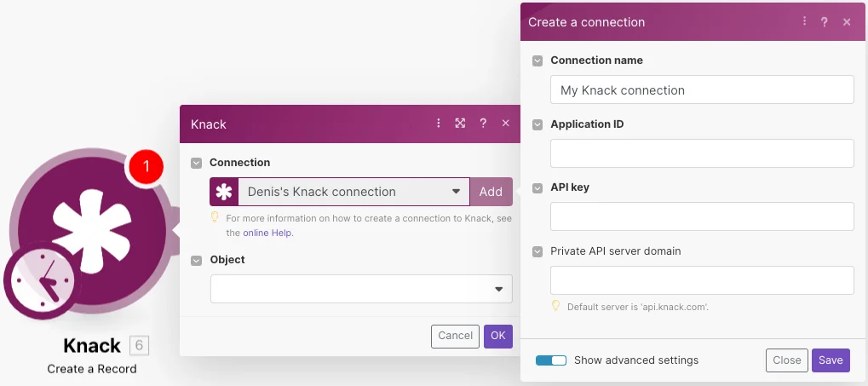Save the new connection
Screen dimensions: 868x386
[831, 360]
